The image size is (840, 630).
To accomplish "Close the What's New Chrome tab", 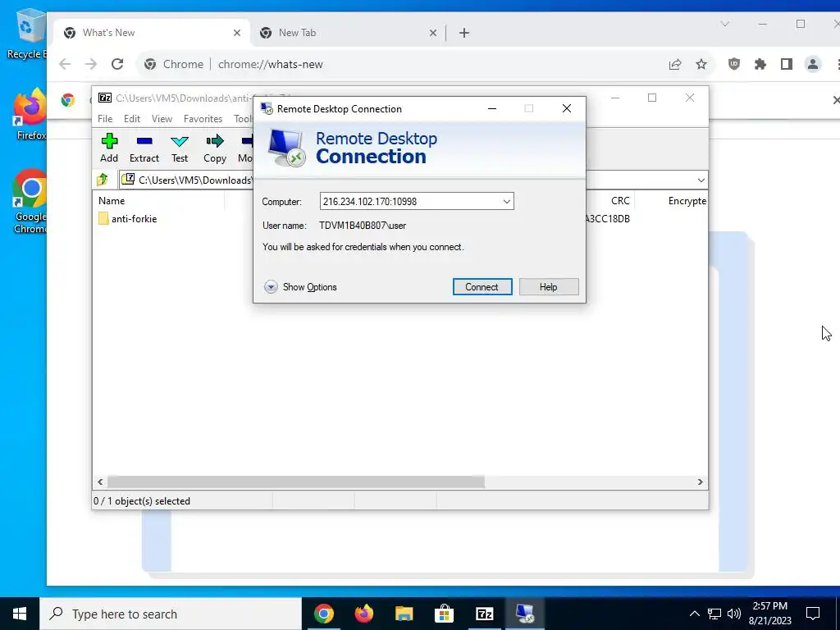I will (x=237, y=33).
